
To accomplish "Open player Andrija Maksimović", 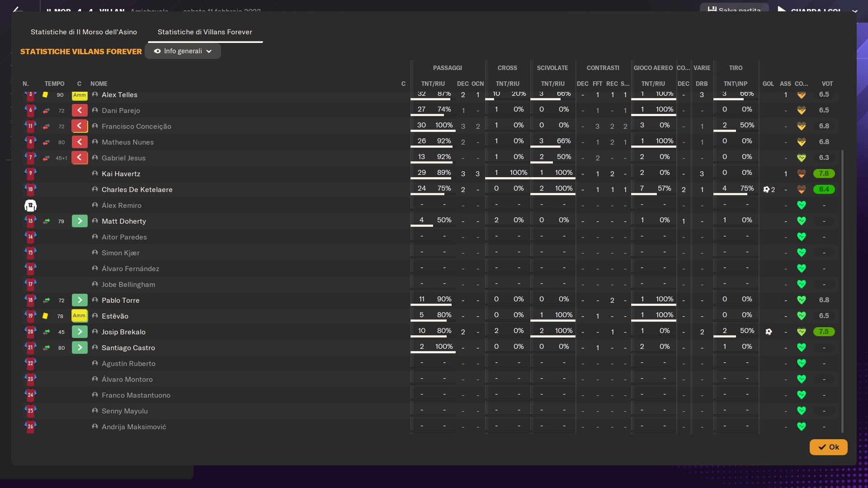I will (x=134, y=427).
